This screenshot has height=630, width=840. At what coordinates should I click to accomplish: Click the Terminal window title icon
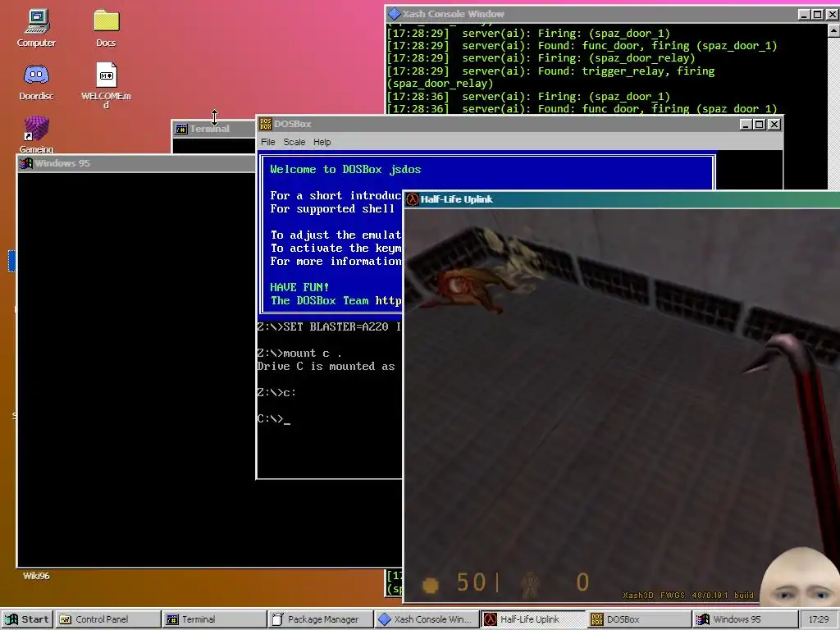click(181, 129)
